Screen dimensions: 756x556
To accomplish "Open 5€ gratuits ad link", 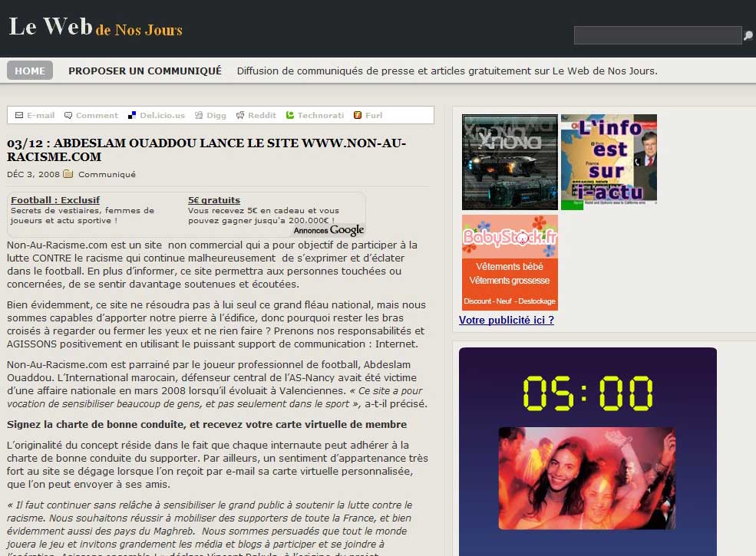I will tap(214, 200).
